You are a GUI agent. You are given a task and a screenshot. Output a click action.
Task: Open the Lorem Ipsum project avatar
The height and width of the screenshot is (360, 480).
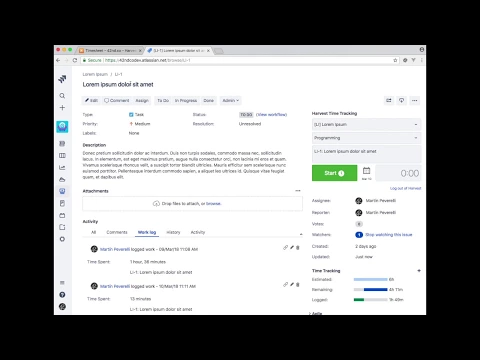tap(62, 127)
